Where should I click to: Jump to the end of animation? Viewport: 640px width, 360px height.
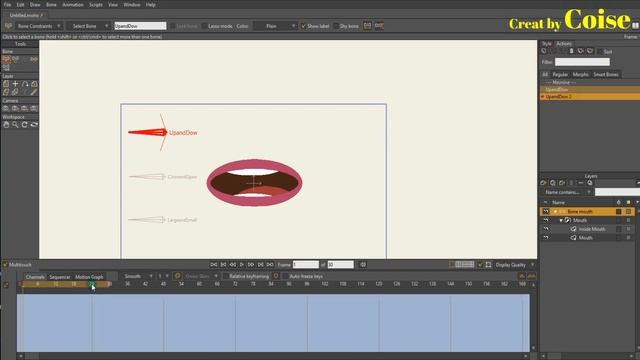pyautogui.click(x=270, y=265)
